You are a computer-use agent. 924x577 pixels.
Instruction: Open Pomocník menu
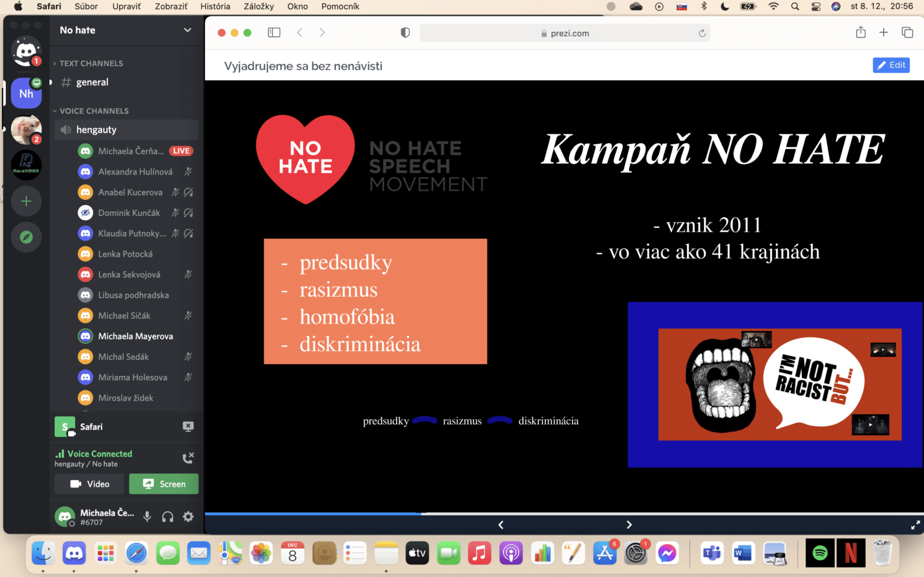[x=340, y=6]
